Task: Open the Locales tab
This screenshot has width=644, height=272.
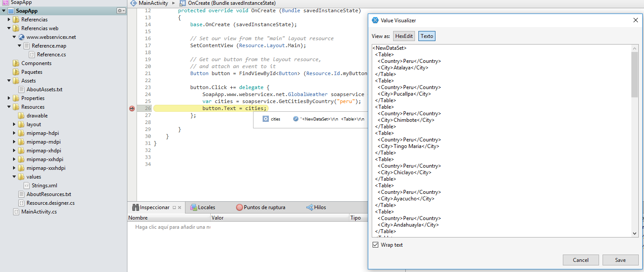Action: [x=206, y=207]
